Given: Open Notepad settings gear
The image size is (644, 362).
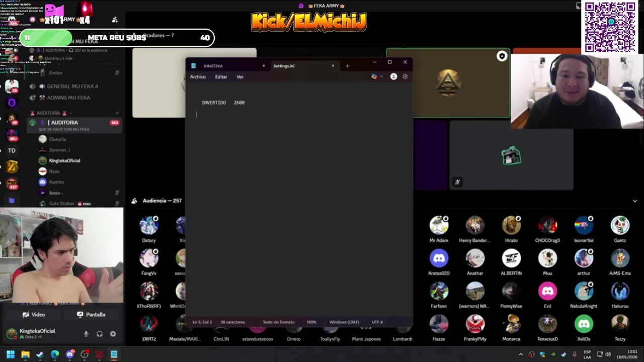Looking at the screenshot, I should 405,76.
